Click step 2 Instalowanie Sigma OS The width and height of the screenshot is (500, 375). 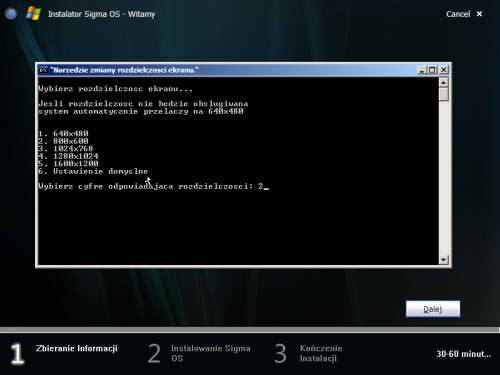coord(199,353)
